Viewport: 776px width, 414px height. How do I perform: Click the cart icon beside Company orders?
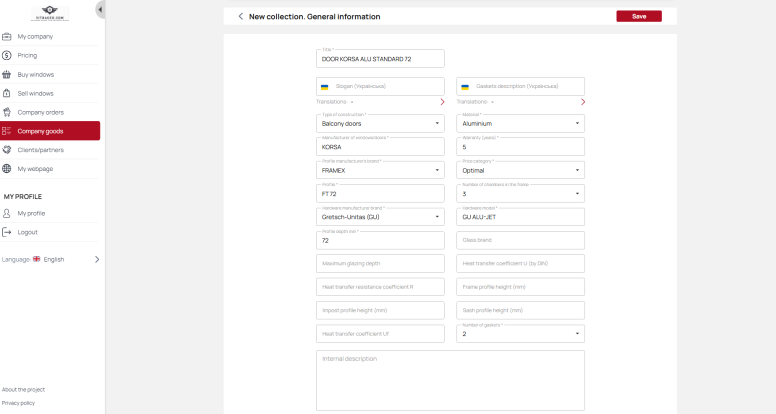6,112
